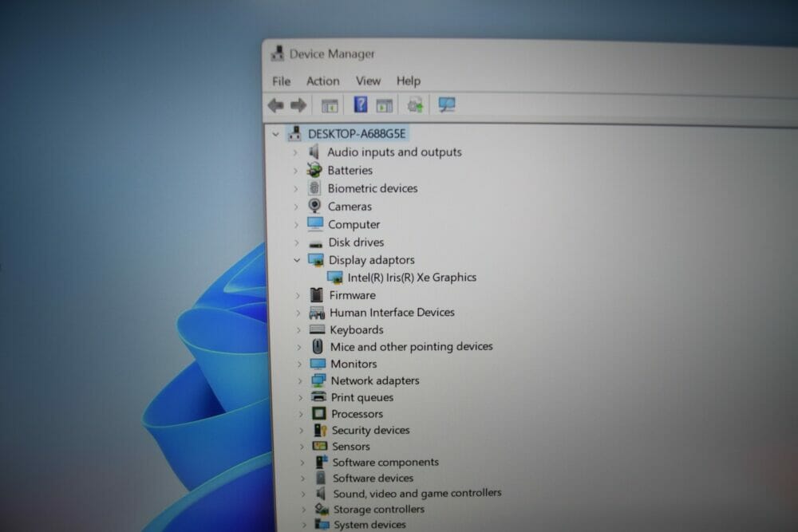
Task: Expand the Cameras node
Action: click(x=296, y=207)
